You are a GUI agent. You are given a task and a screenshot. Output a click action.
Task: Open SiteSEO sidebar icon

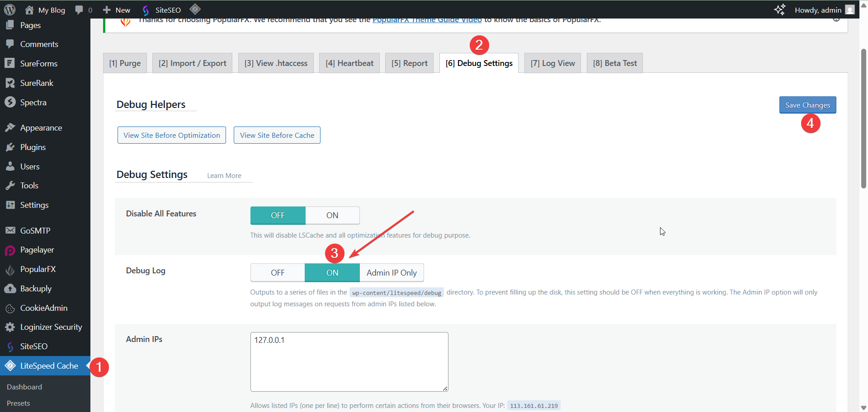point(10,346)
